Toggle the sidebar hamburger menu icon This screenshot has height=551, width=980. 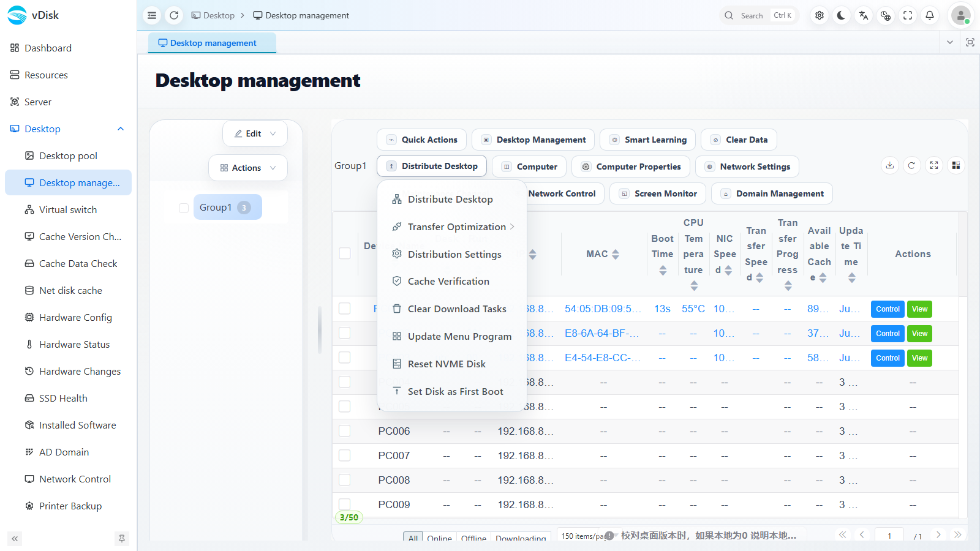point(152,15)
